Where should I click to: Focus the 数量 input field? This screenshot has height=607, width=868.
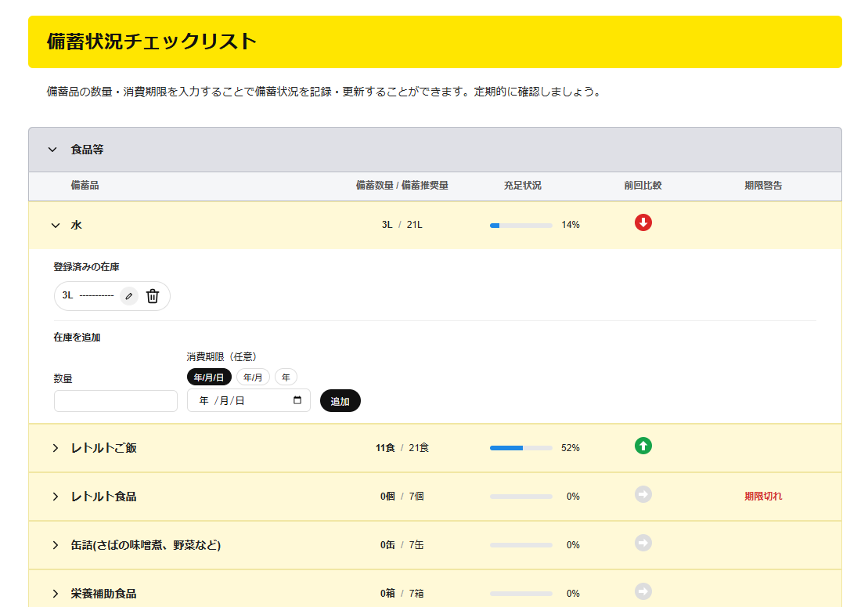(x=116, y=401)
